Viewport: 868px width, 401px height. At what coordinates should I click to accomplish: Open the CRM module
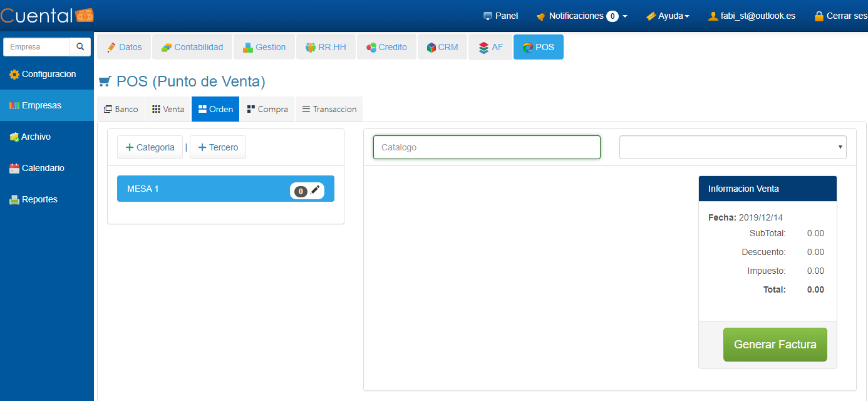coord(442,47)
